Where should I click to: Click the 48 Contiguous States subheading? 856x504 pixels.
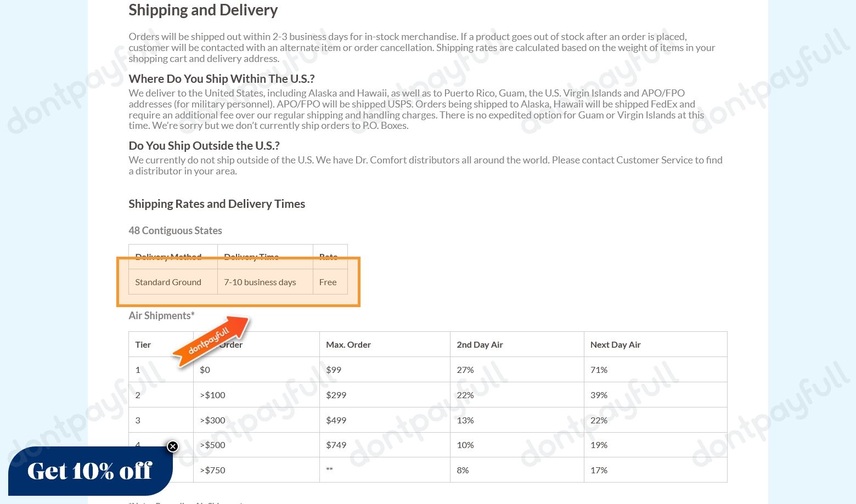coord(175,230)
